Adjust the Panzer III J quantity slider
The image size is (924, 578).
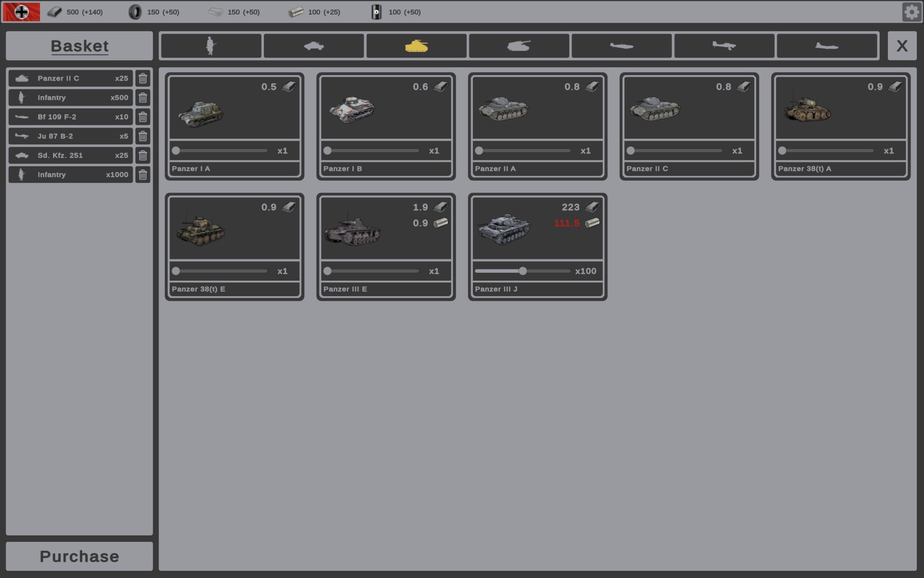(x=523, y=271)
